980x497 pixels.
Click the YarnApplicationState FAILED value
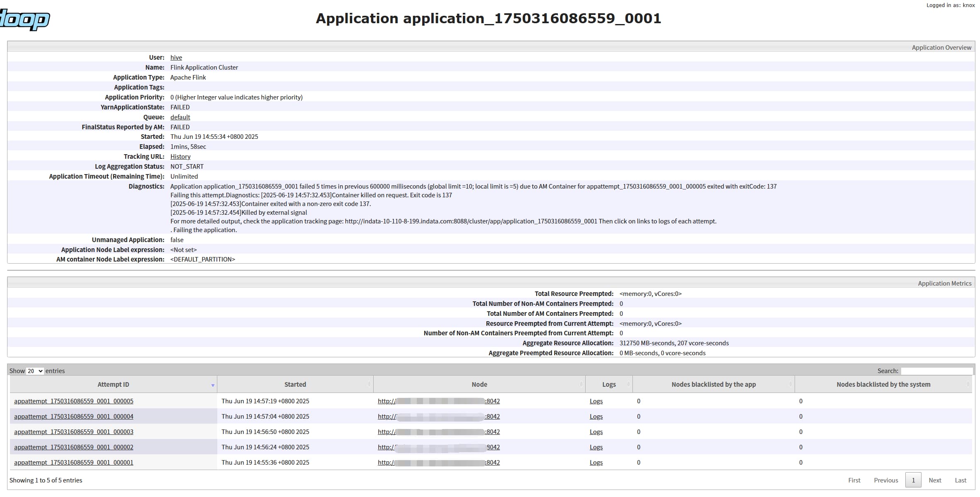point(180,107)
